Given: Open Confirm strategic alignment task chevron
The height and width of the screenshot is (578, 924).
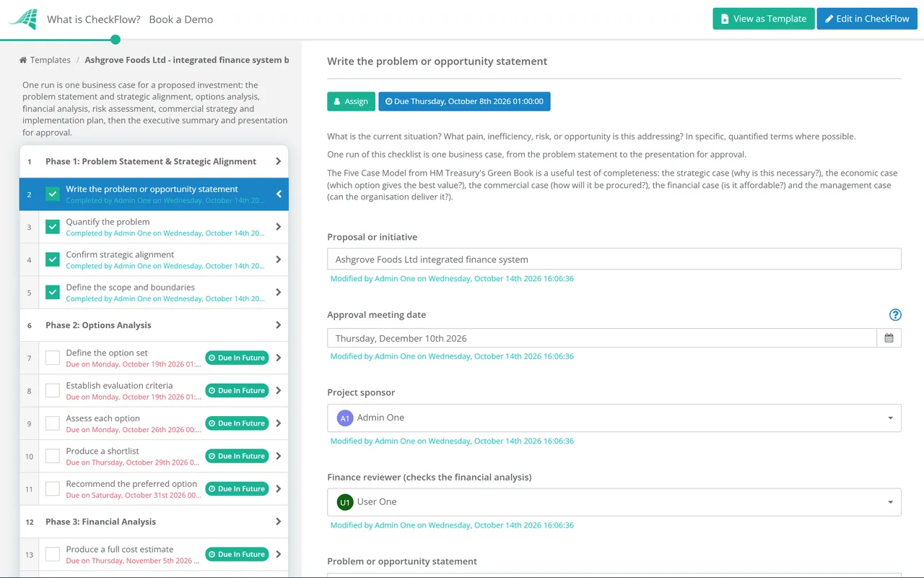Looking at the screenshot, I should (x=279, y=259).
